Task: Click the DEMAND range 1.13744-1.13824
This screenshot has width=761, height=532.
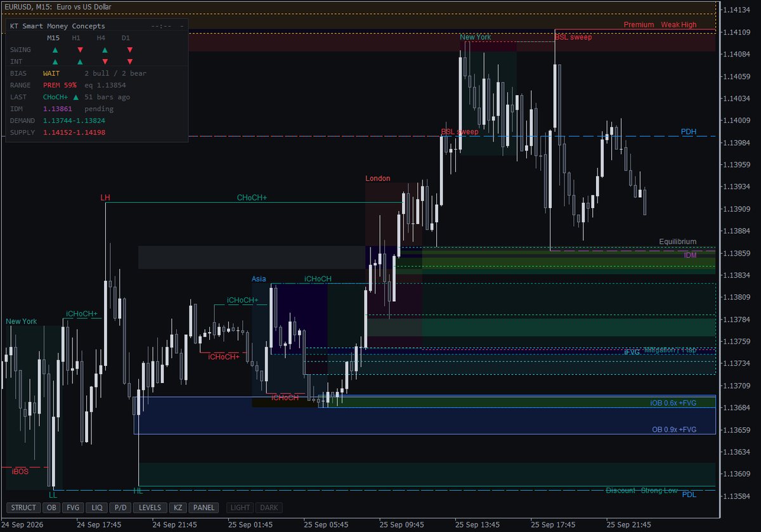Action: click(x=74, y=120)
